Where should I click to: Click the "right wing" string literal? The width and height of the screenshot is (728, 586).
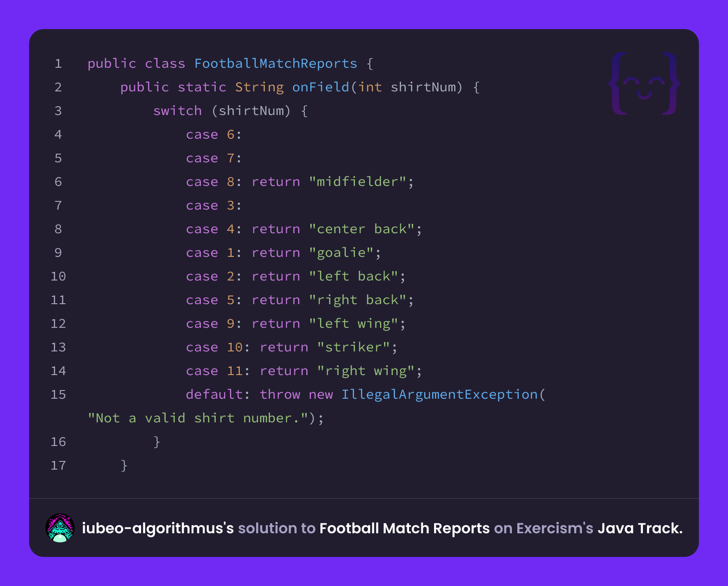pyautogui.click(x=365, y=371)
